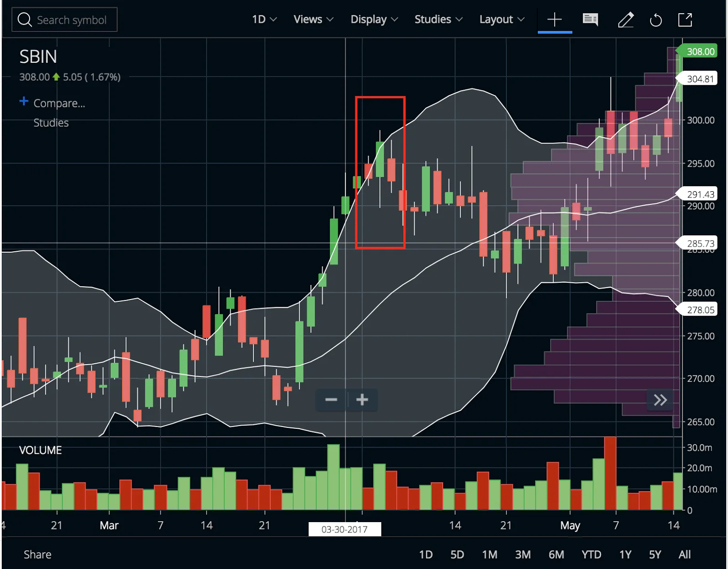Viewport: 728px width, 569px height.
Task: Open the Display dropdown menu
Action: point(373,19)
